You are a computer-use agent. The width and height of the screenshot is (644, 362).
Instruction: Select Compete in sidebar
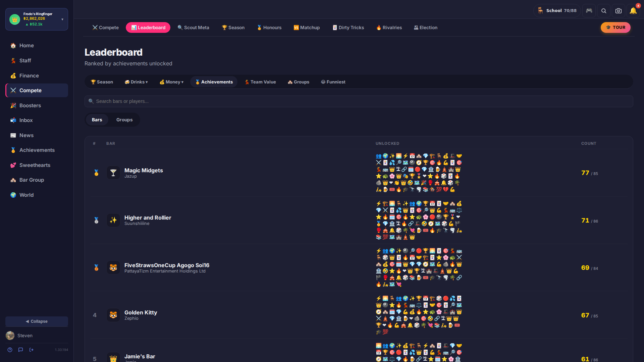click(37, 90)
